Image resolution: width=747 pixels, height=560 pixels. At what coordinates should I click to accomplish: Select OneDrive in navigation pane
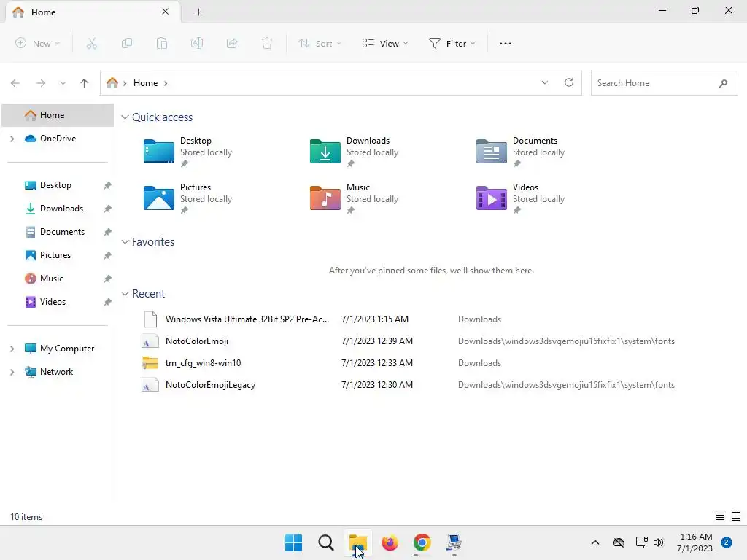pos(58,139)
